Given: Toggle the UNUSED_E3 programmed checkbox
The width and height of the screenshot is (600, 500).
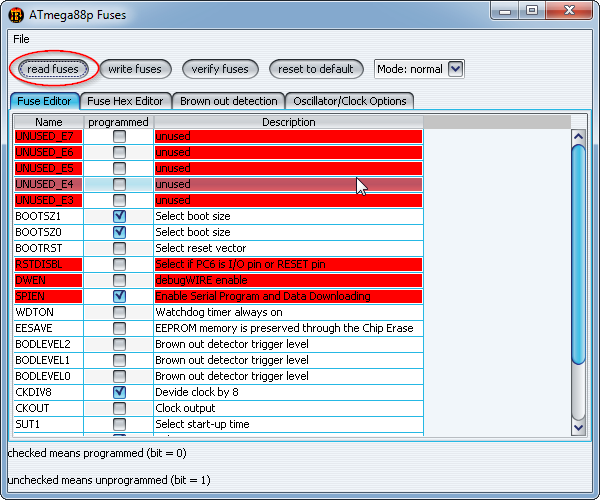Looking at the screenshot, I should tap(119, 200).
